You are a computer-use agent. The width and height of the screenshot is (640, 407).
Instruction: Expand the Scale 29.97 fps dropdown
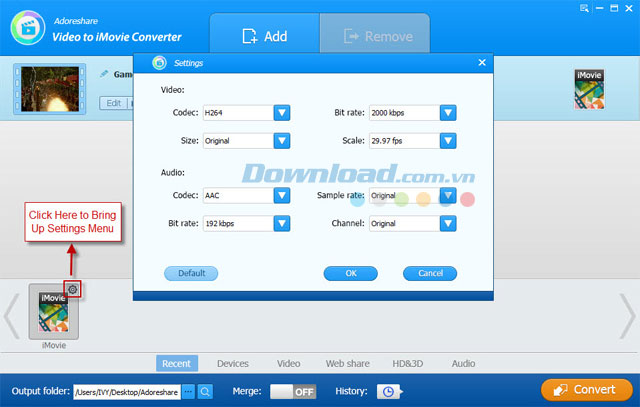click(448, 141)
